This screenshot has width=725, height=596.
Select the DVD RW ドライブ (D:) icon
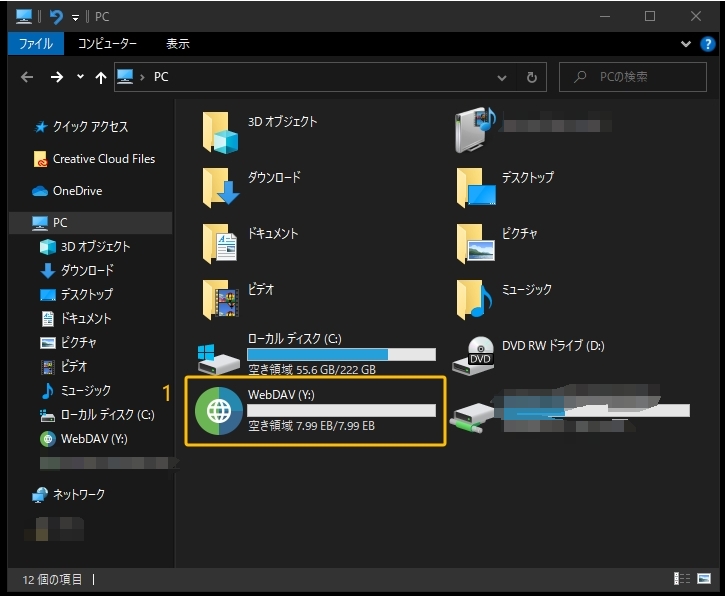[474, 356]
